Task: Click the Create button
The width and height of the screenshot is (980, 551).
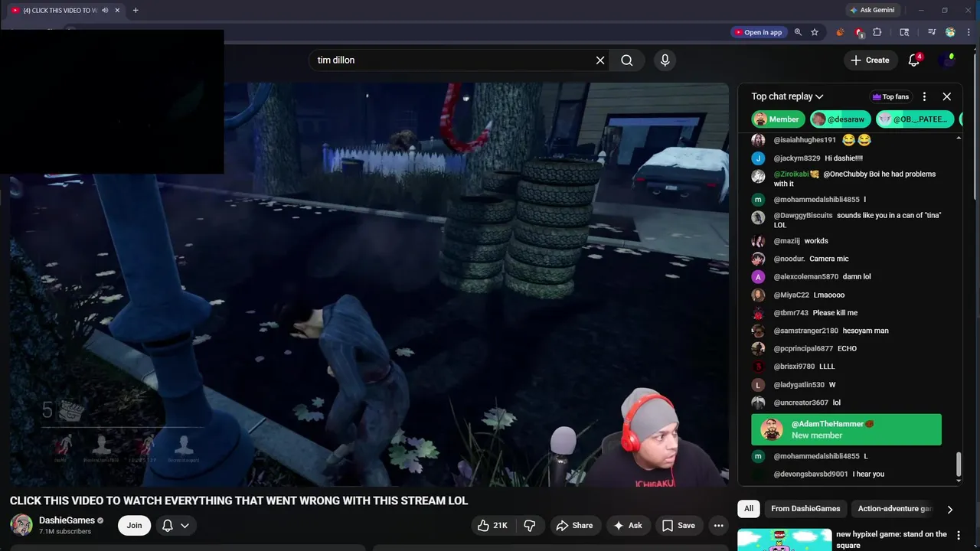Action: tap(870, 60)
